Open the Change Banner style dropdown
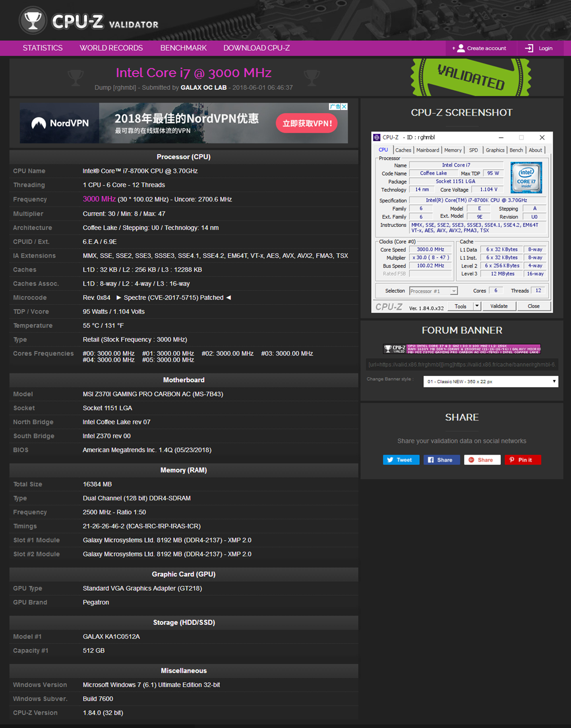 (491, 382)
